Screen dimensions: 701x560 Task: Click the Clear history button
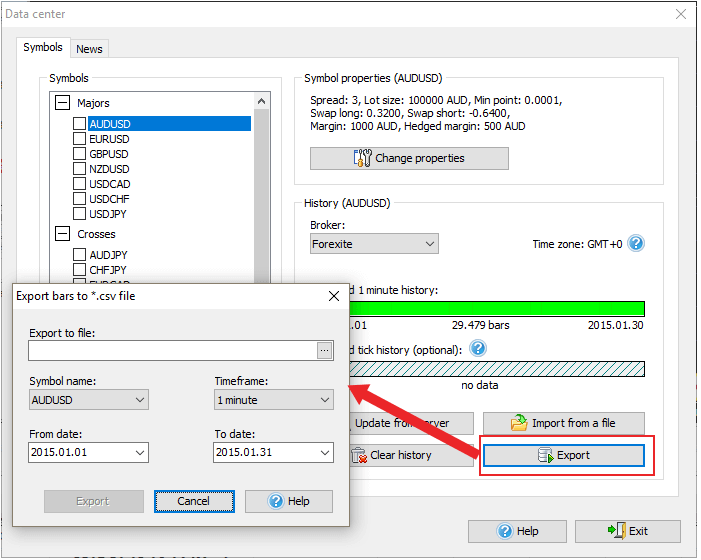coord(400,455)
